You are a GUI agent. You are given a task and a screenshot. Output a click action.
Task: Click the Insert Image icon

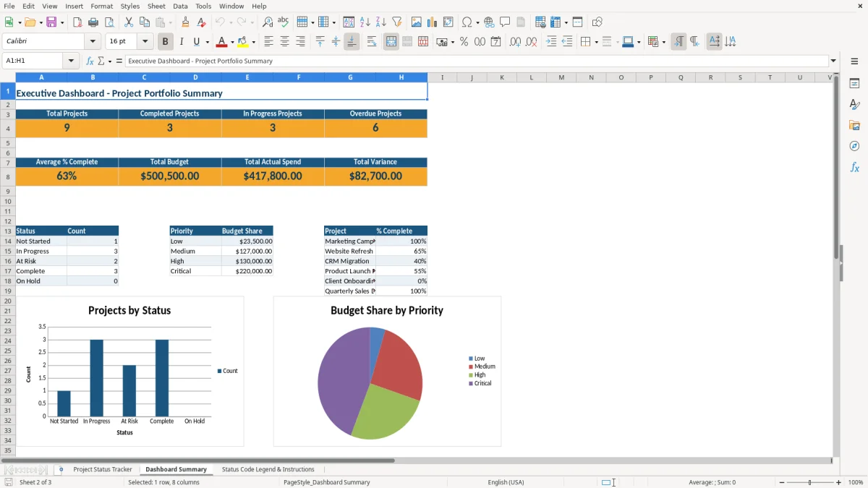(x=416, y=22)
